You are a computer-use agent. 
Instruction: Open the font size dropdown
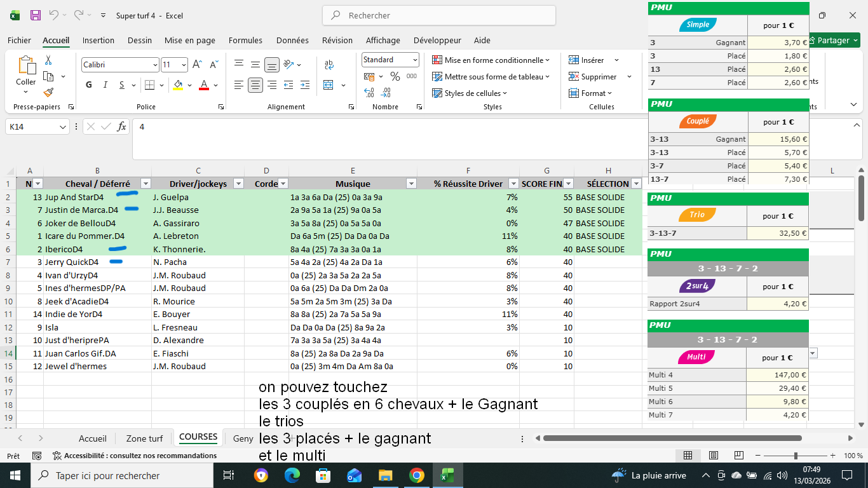pos(184,65)
